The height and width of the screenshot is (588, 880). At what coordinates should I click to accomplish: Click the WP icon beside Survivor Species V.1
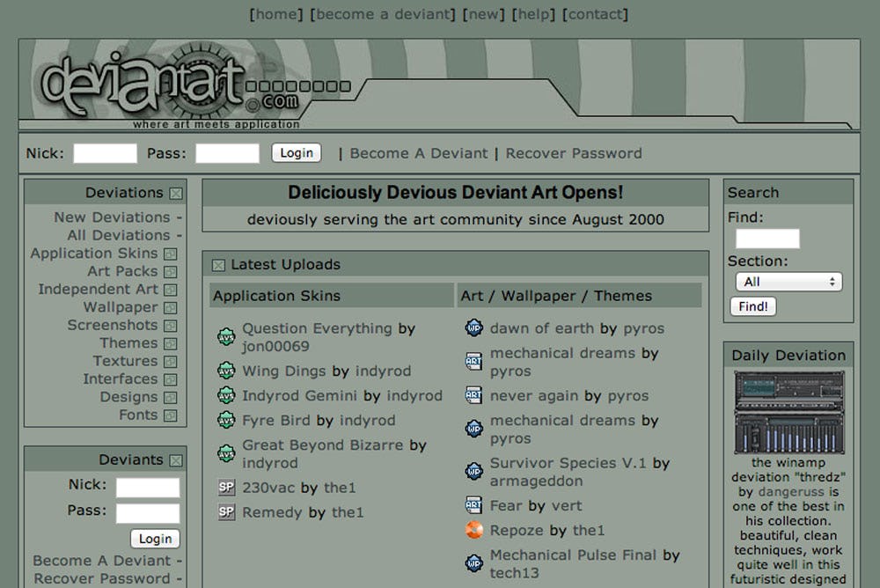tap(475, 468)
